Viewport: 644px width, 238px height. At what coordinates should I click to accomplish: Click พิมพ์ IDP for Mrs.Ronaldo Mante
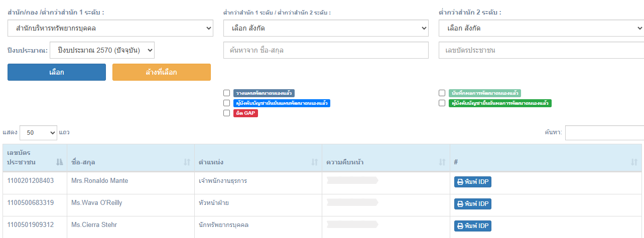[x=473, y=182]
